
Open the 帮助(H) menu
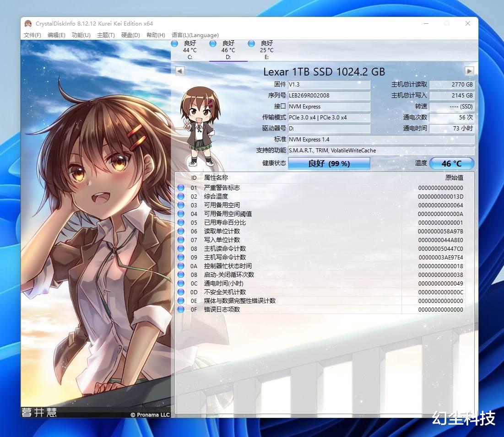pyautogui.click(x=156, y=35)
